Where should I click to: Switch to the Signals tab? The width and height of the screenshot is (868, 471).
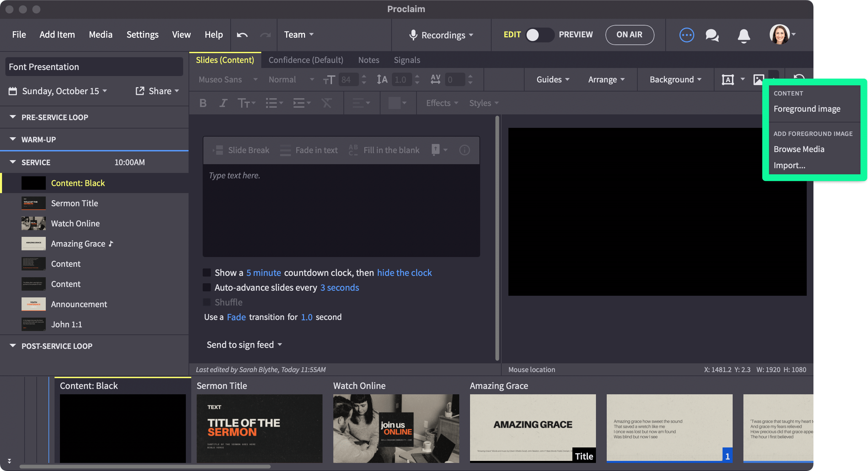[407, 60]
